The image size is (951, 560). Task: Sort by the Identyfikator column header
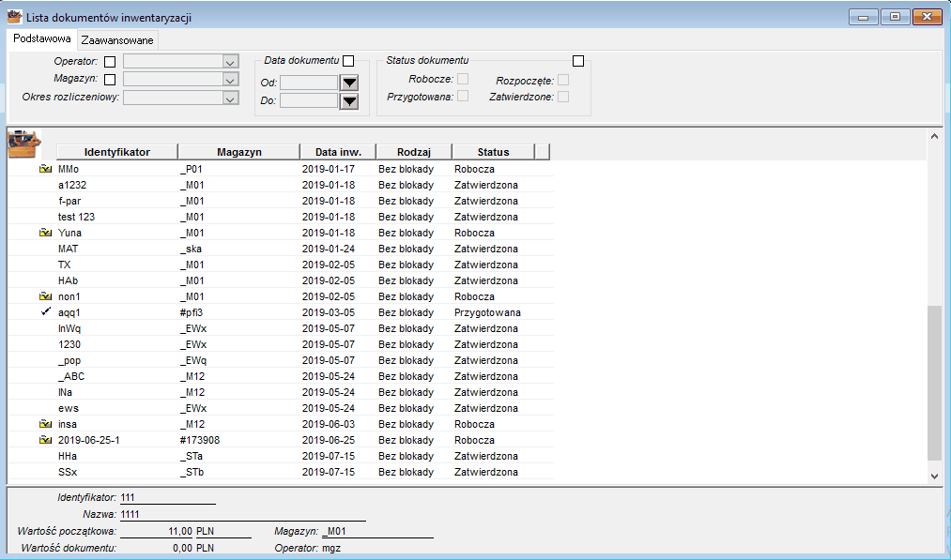click(117, 152)
